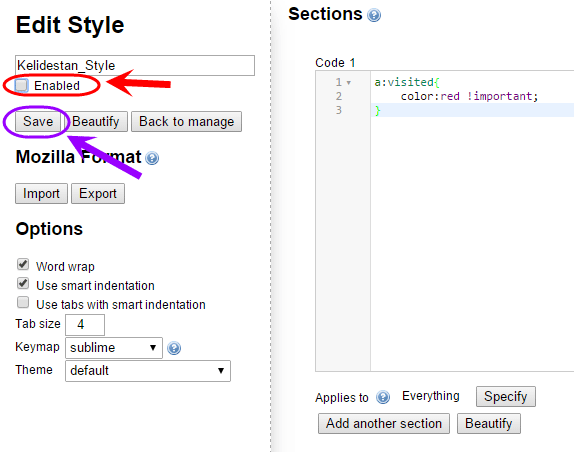The width and height of the screenshot is (574, 452).
Task: Click the Tab size input field
Action: coord(85,325)
